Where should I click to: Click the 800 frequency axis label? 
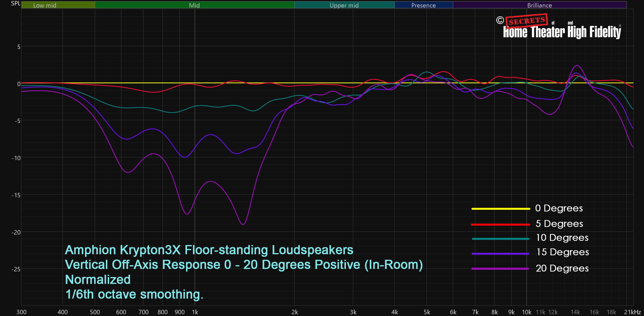(x=163, y=312)
